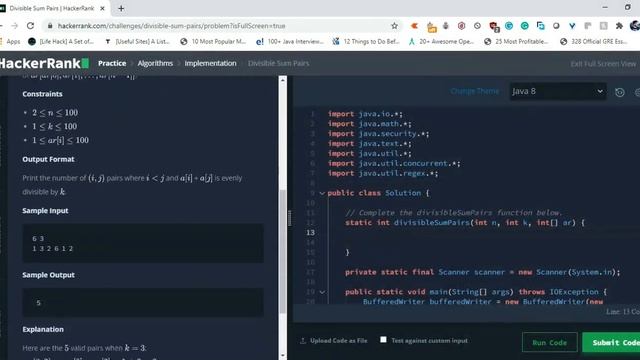The height and width of the screenshot is (360, 640).
Task: Open the 12 Things to Do bookmark
Action: [x=366, y=41]
